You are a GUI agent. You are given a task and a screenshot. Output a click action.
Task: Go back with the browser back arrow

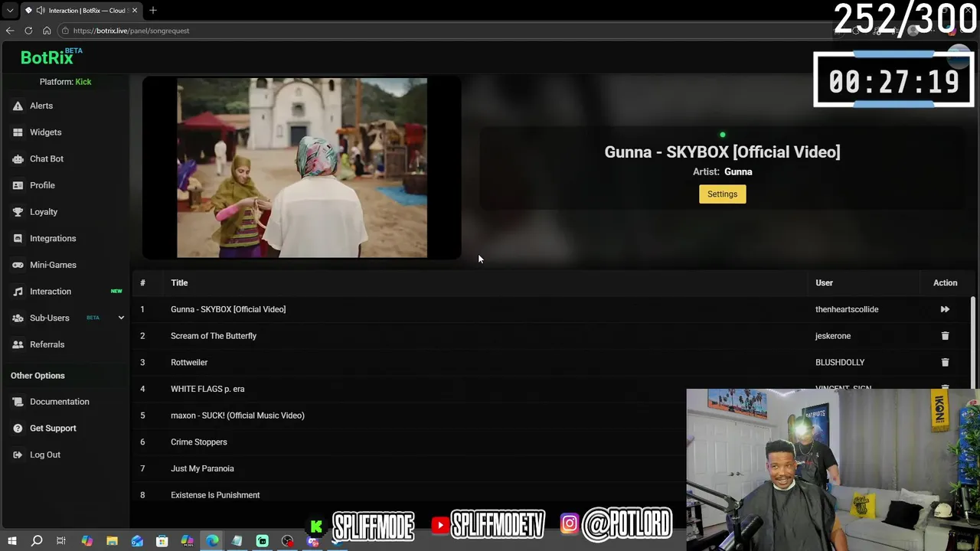[x=10, y=31]
